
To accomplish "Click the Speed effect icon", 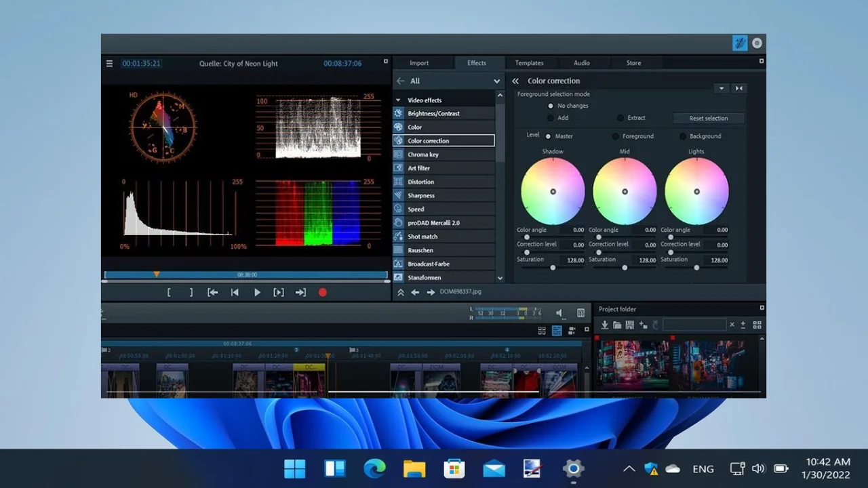I will click(399, 209).
